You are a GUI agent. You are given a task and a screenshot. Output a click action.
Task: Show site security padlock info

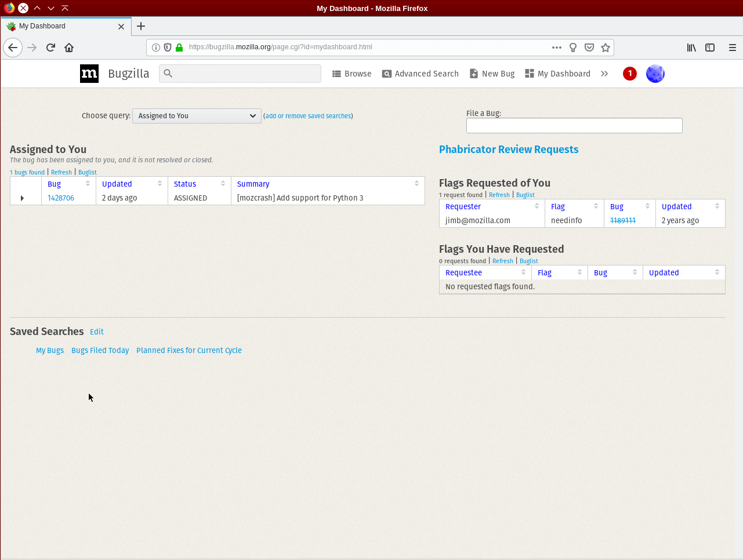pyautogui.click(x=179, y=48)
